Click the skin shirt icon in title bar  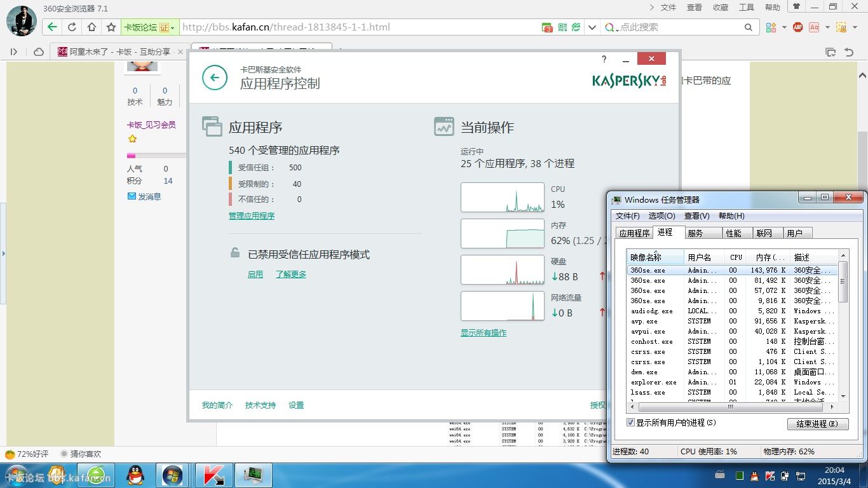(x=796, y=7)
